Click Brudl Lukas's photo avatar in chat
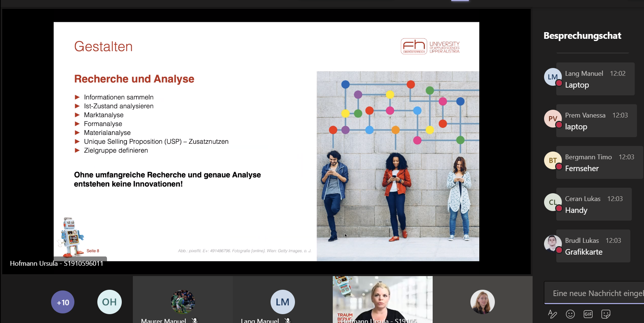This screenshot has width=644, height=323. [x=553, y=244]
